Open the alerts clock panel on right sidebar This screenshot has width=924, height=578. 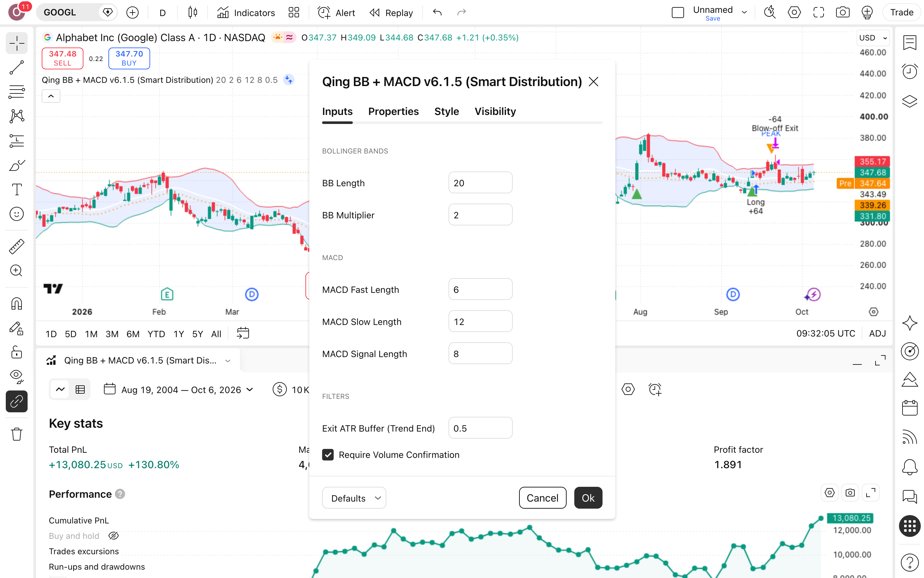pyautogui.click(x=910, y=72)
